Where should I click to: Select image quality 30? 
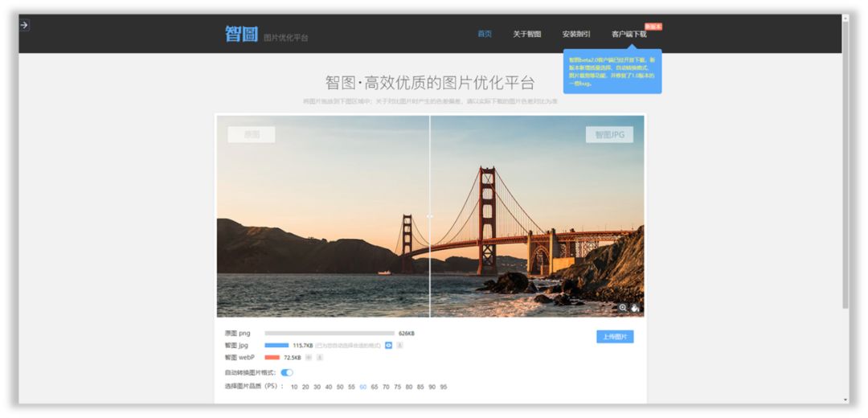pyautogui.click(x=317, y=387)
